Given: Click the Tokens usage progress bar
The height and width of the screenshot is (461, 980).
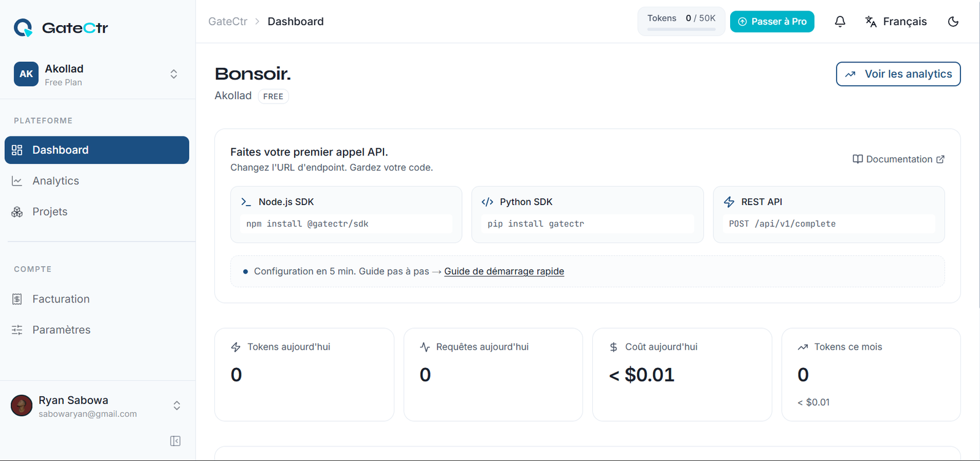Looking at the screenshot, I should pyautogui.click(x=681, y=29).
